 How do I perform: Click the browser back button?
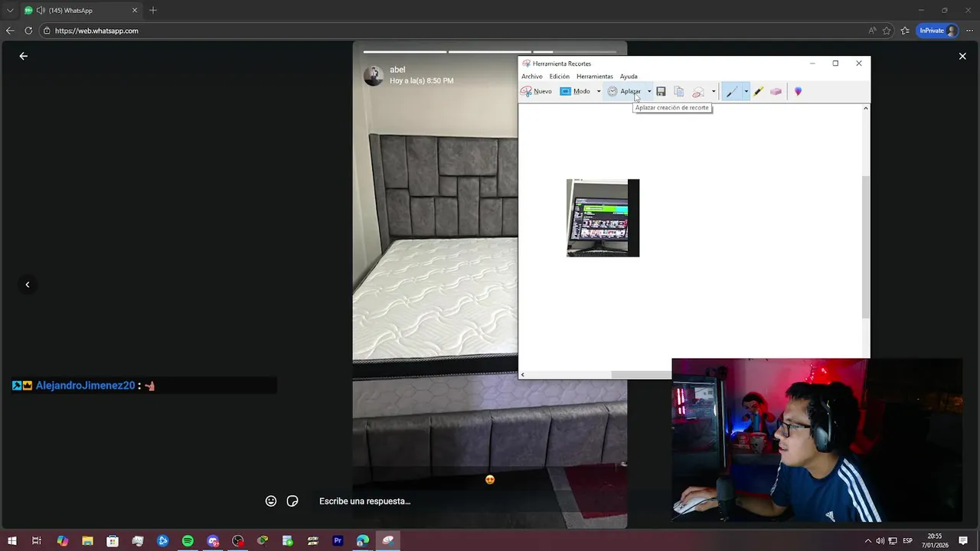(10, 31)
